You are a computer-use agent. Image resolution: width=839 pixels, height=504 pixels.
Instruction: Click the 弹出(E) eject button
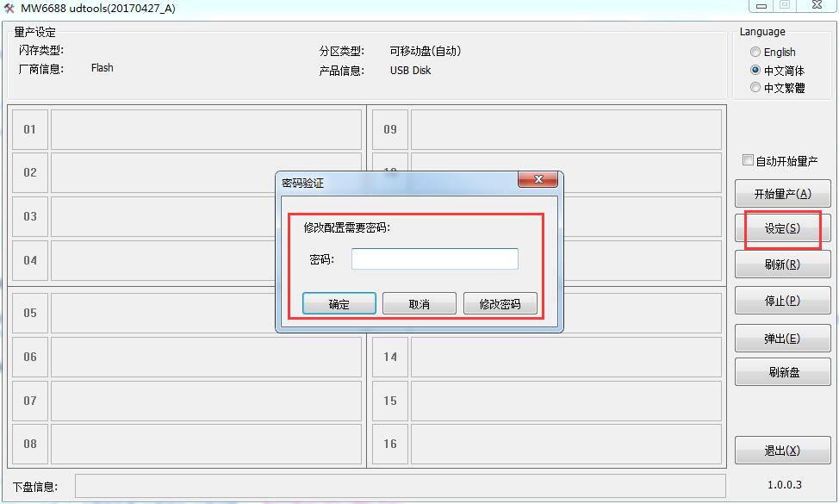[782, 338]
